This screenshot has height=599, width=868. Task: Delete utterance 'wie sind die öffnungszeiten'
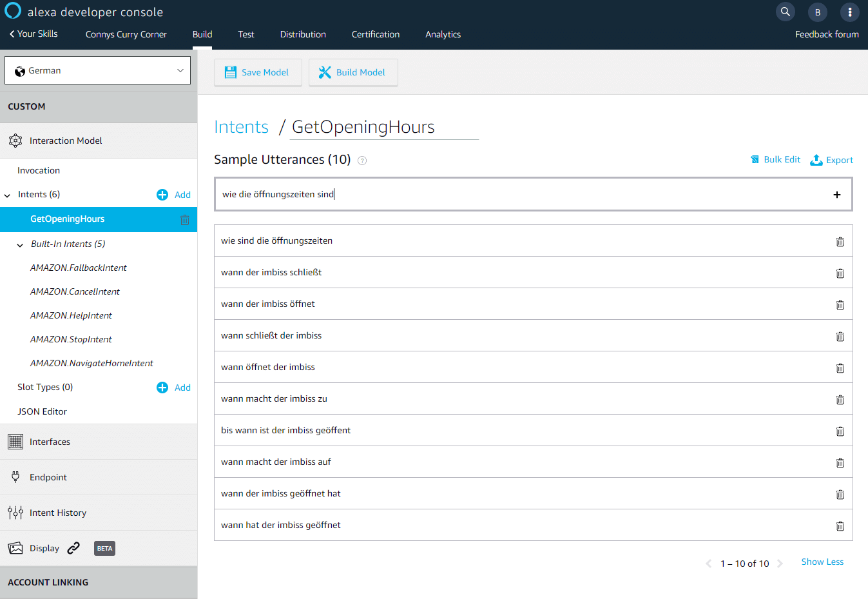(x=840, y=242)
